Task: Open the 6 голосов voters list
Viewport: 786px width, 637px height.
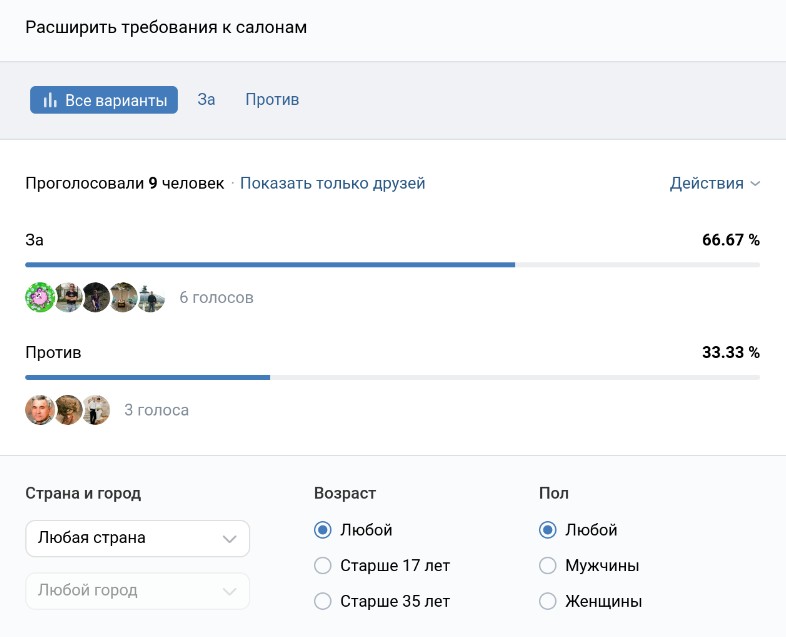Action: click(216, 297)
